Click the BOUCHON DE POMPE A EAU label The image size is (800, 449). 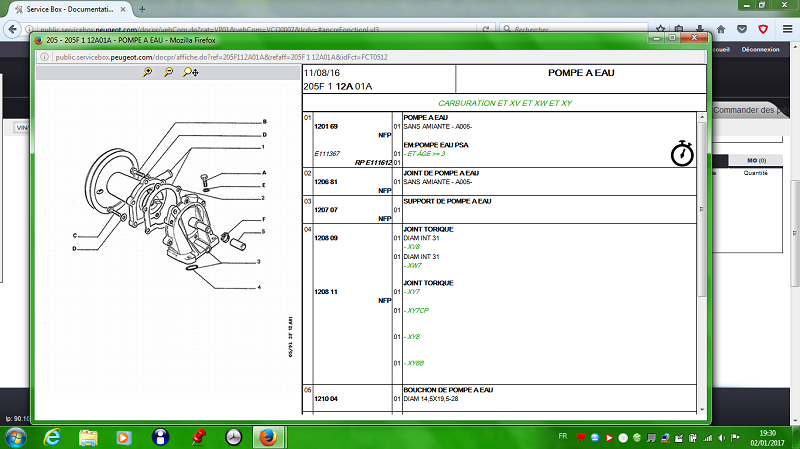tap(448, 390)
